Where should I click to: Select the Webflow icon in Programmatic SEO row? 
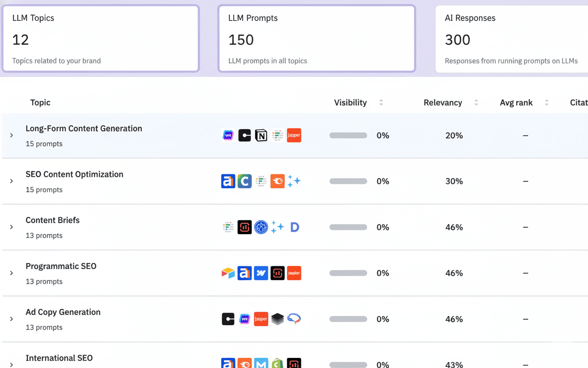tap(261, 273)
